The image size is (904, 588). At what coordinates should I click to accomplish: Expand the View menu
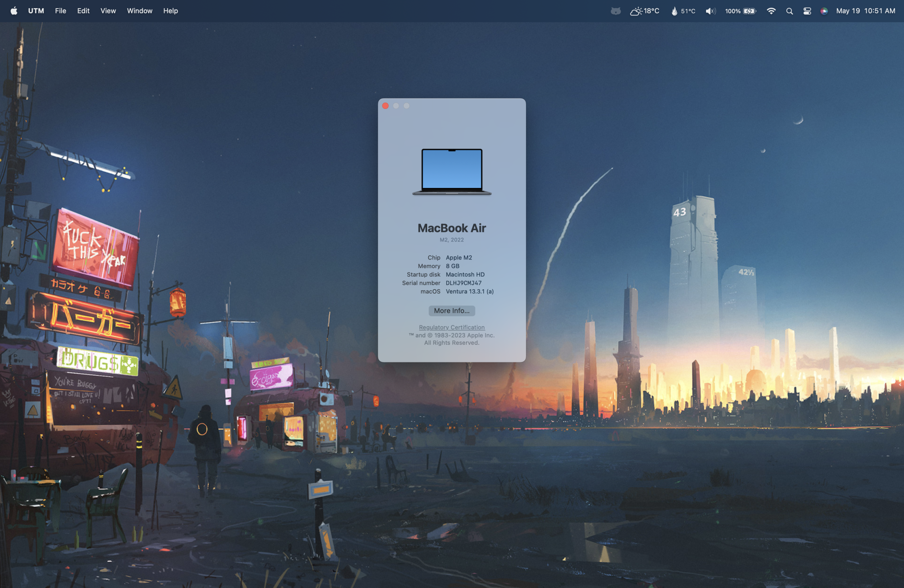(x=108, y=11)
